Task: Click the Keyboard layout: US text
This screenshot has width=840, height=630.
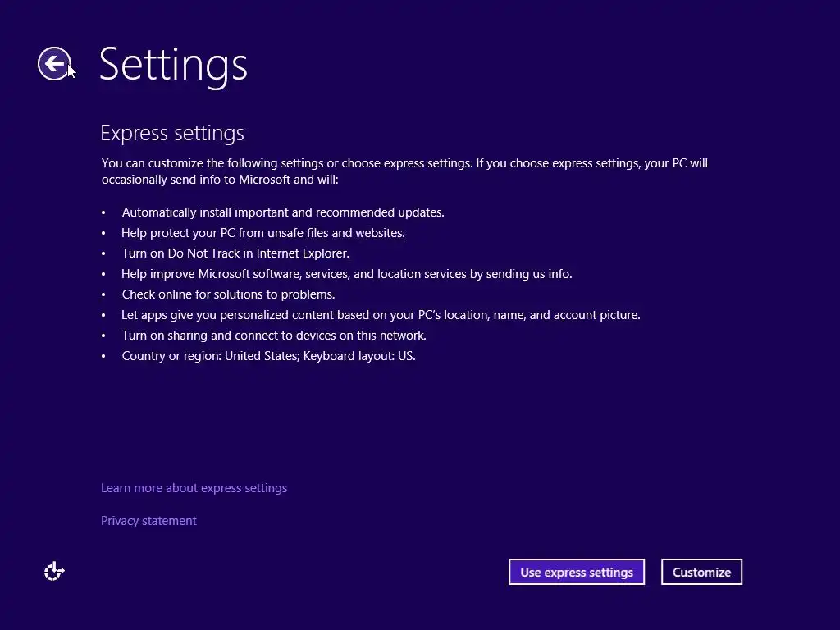Action: point(359,356)
